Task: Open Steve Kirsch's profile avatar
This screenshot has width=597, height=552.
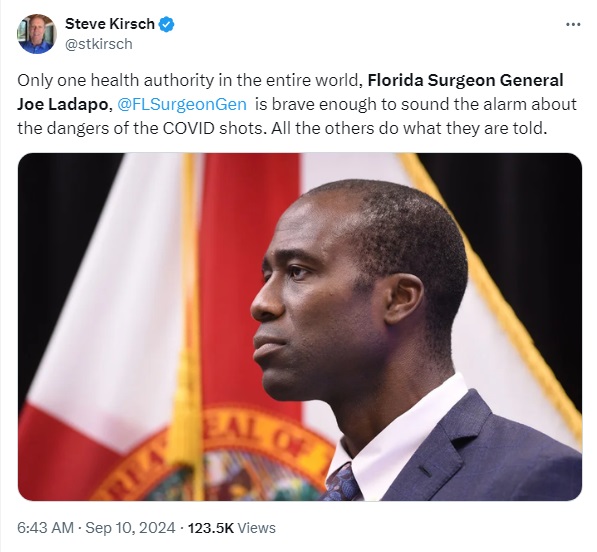Action: [x=37, y=34]
